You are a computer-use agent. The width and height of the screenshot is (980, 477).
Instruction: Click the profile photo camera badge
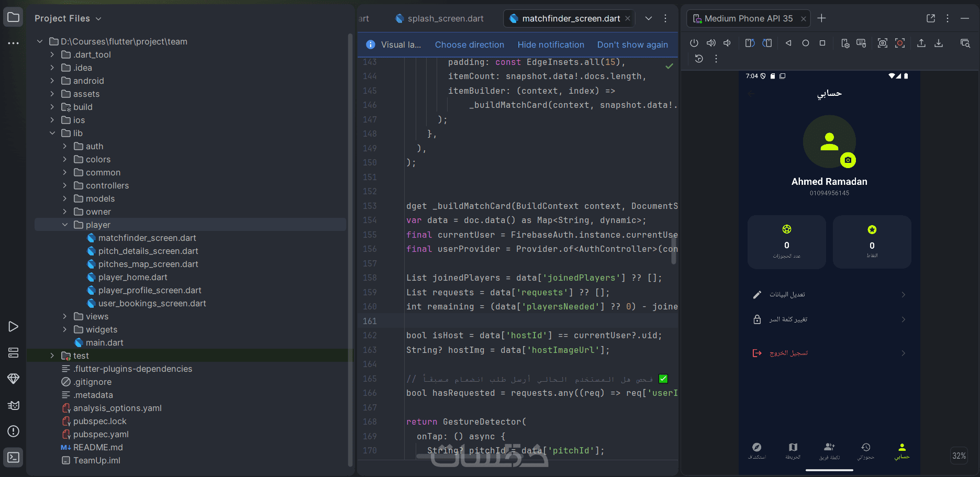pos(848,160)
